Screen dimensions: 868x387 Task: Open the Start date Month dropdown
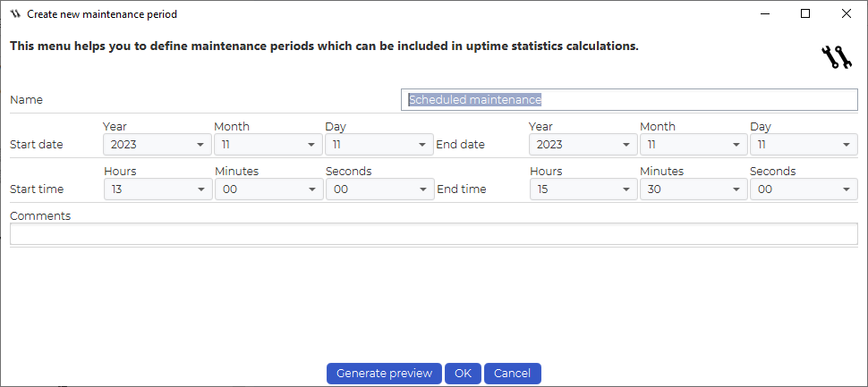click(x=268, y=145)
